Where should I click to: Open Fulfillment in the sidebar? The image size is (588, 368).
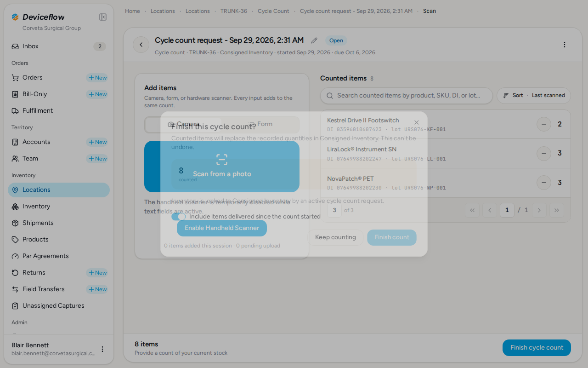coord(59,111)
